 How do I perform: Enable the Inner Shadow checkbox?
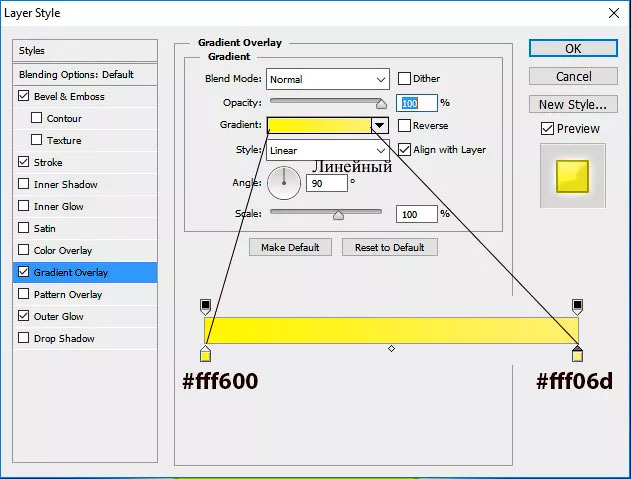(x=23, y=184)
